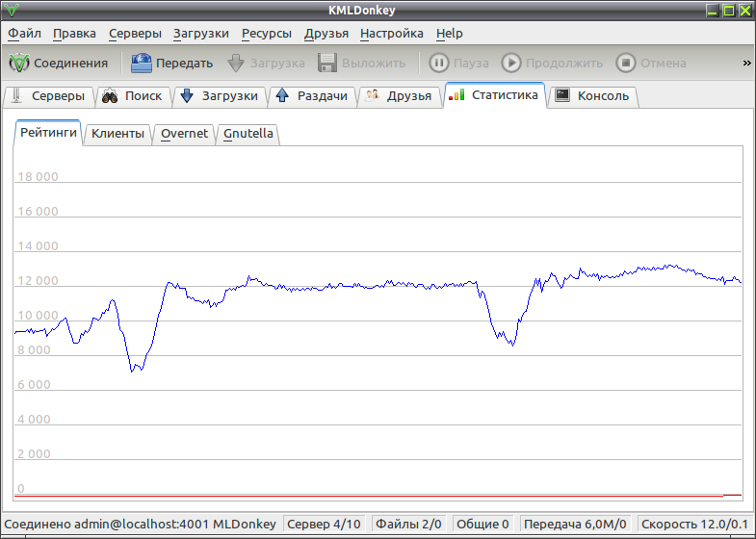
Task: Click the status text 'Соединено admin@localhost:4001 MLDonkey'
Action: (x=140, y=524)
